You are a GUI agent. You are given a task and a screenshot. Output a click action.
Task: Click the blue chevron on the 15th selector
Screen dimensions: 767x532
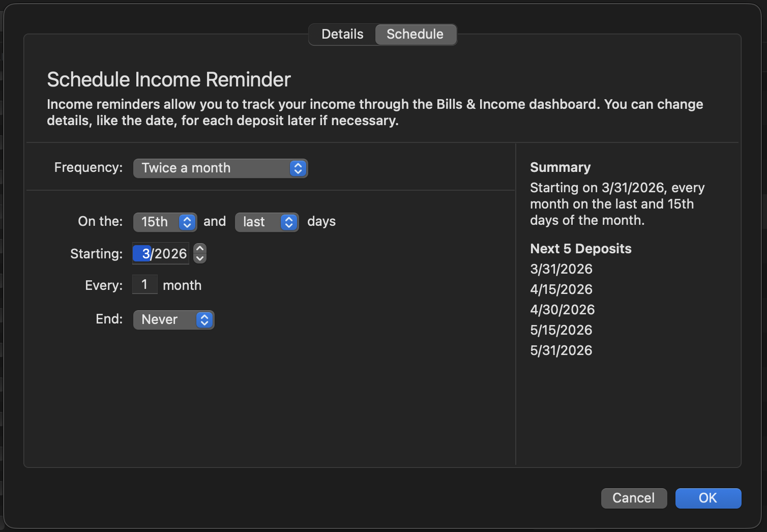click(187, 222)
